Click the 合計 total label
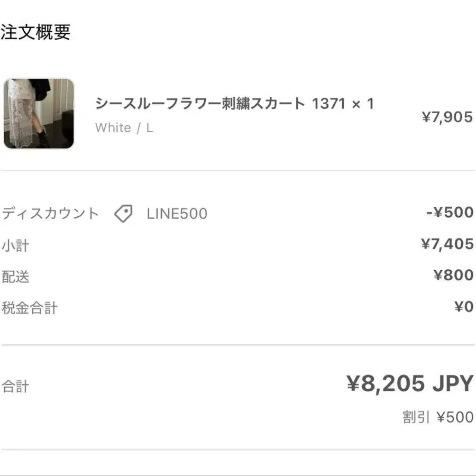Viewport: 476px width, 476px height. pyautogui.click(x=15, y=387)
